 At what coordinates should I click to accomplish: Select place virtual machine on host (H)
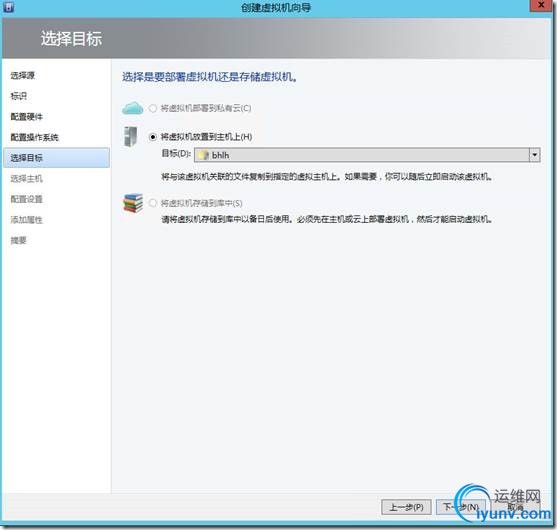(153, 137)
